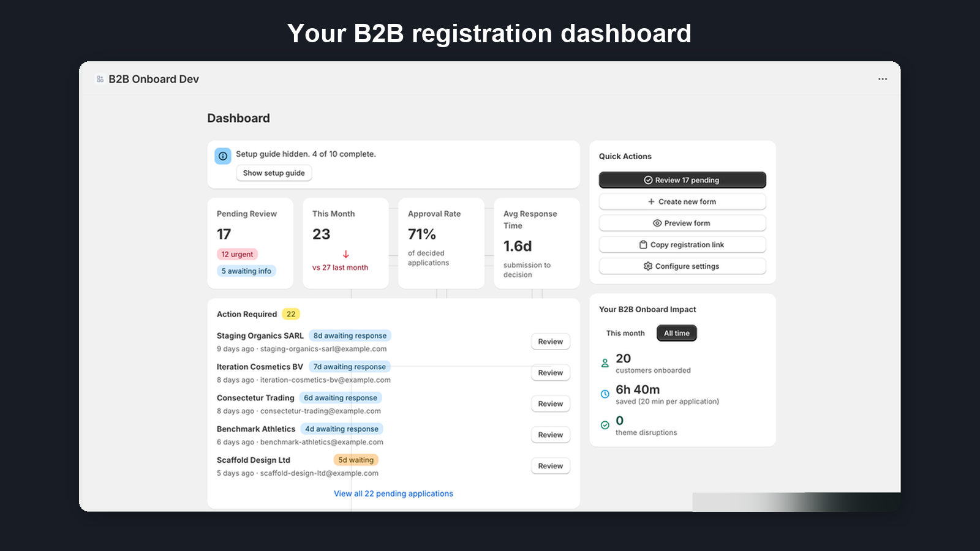Image resolution: width=980 pixels, height=551 pixels.
Task: Click the 5d waiting badge for Scaffold Design
Action: click(355, 460)
